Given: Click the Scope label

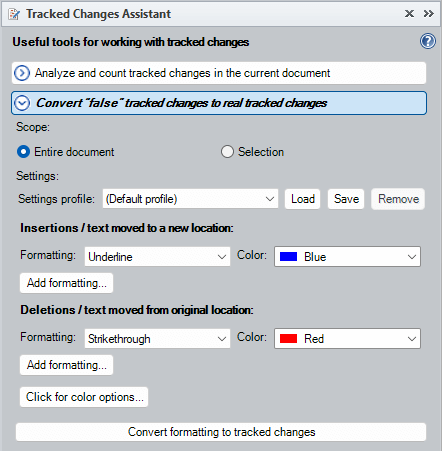Looking at the screenshot, I should click(33, 127).
